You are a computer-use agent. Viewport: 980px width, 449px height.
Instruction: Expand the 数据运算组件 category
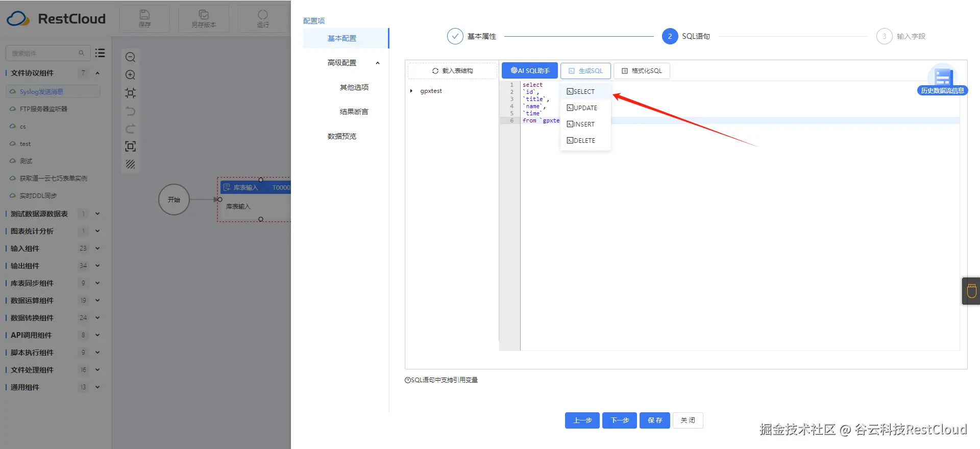click(97, 301)
